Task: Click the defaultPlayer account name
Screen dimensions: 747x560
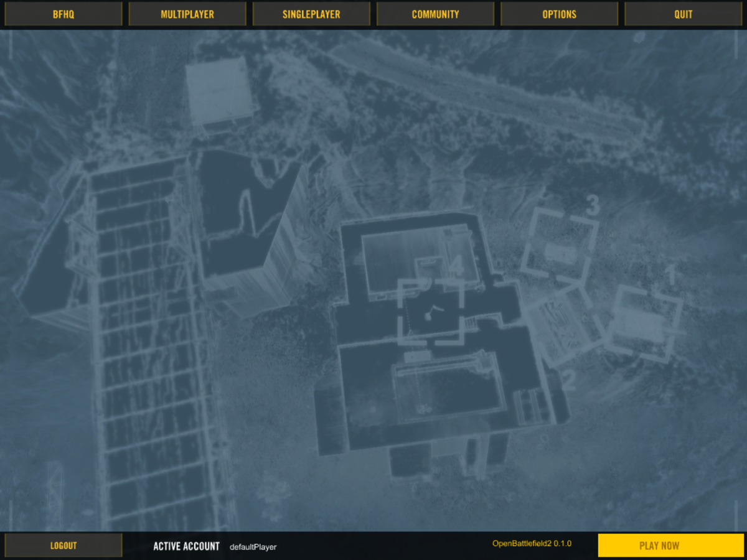Action: click(253, 547)
